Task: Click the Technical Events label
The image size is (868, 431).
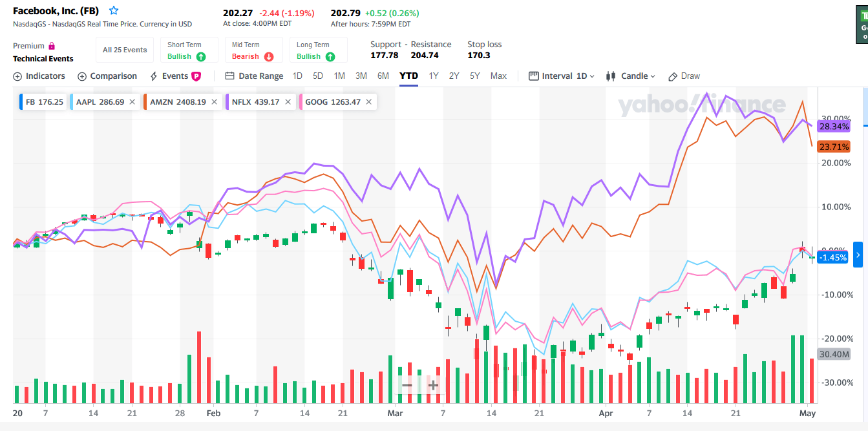Action: (43, 59)
